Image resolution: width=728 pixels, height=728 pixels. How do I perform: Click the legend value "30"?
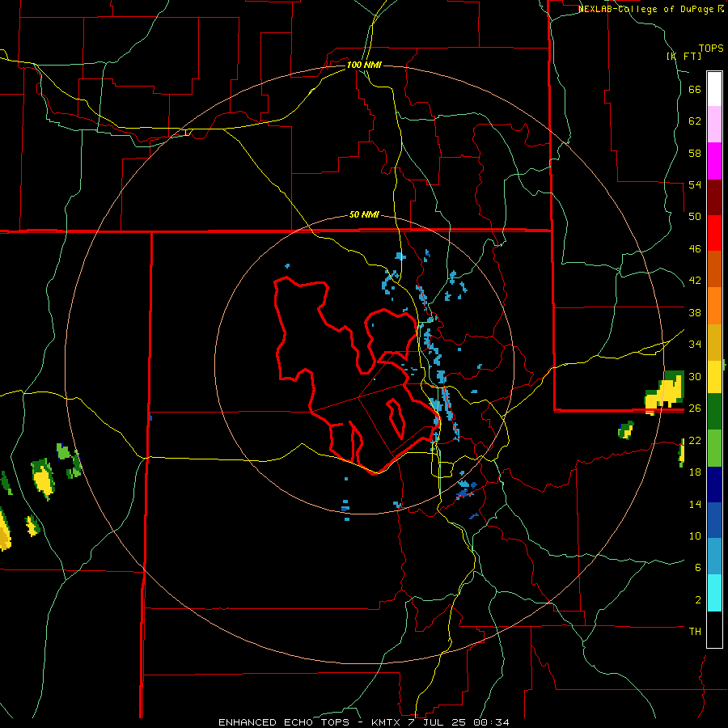click(x=695, y=376)
